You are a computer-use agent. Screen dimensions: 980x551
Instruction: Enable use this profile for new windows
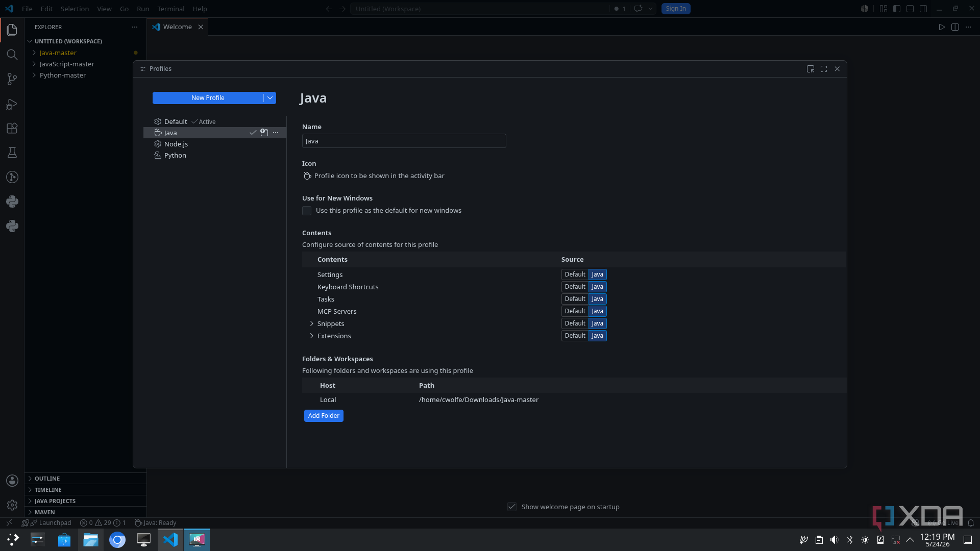coord(307,211)
